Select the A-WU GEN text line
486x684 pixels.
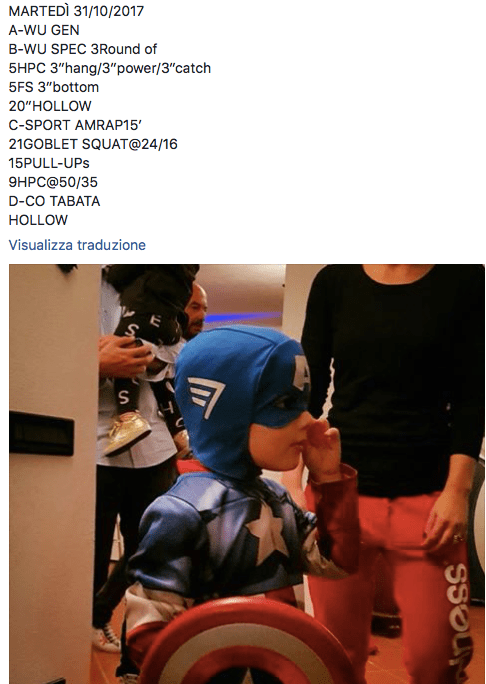pyautogui.click(x=44, y=30)
